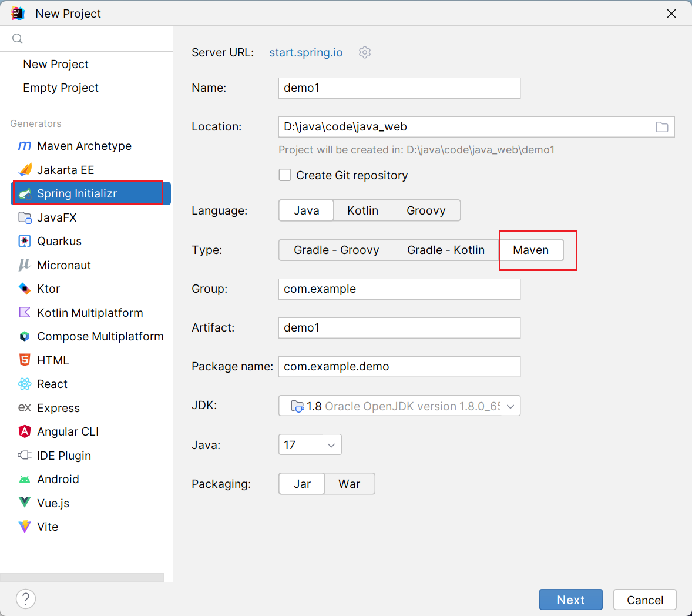Click the Maven Archetype generator icon
The image size is (692, 616).
[x=24, y=146]
